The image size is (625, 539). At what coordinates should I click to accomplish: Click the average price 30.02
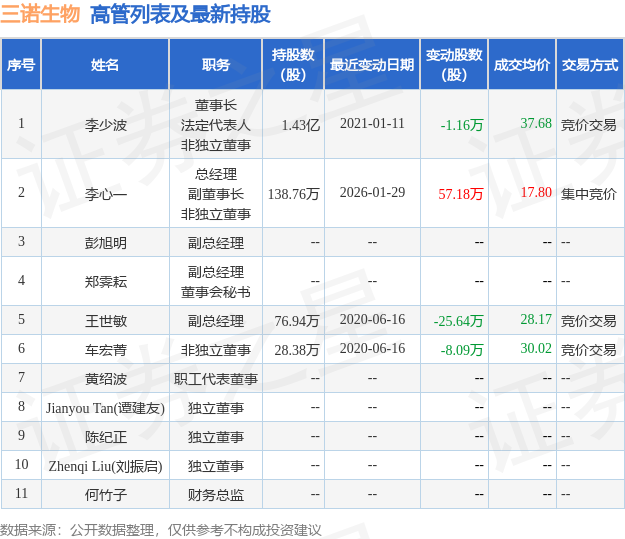click(x=536, y=348)
